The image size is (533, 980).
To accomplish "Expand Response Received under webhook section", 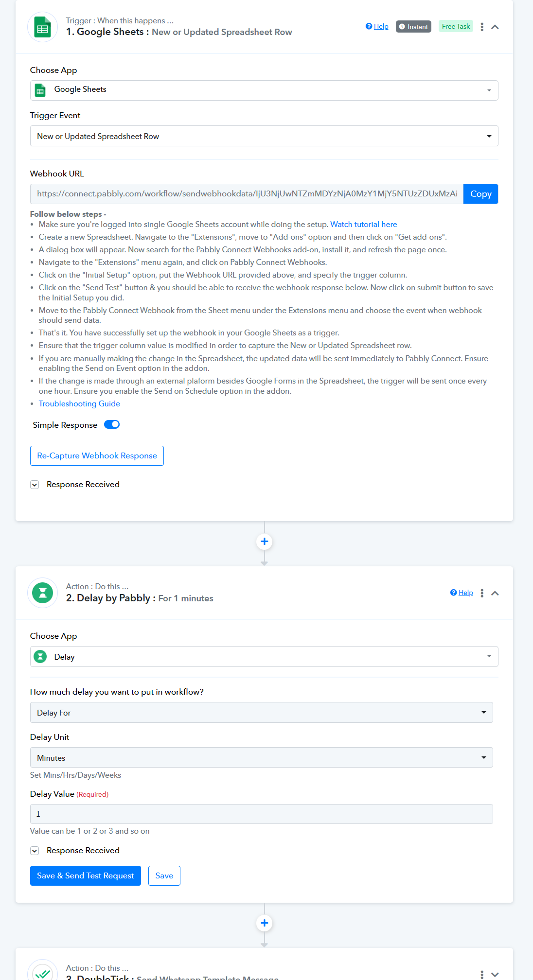I will [35, 485].
